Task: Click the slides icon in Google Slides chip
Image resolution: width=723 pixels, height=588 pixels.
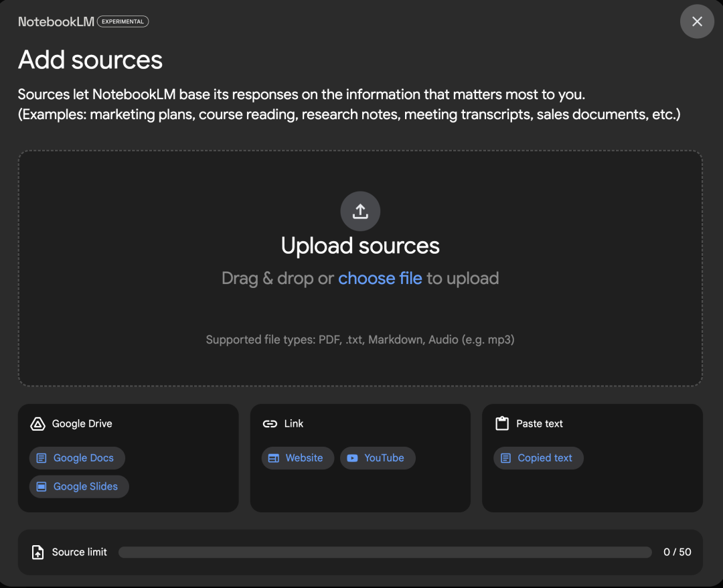Action: pos(42,487)
